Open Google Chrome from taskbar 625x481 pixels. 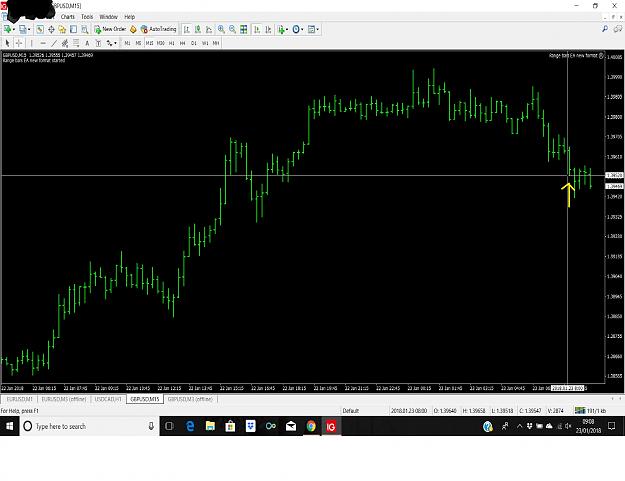coord(311,426)
